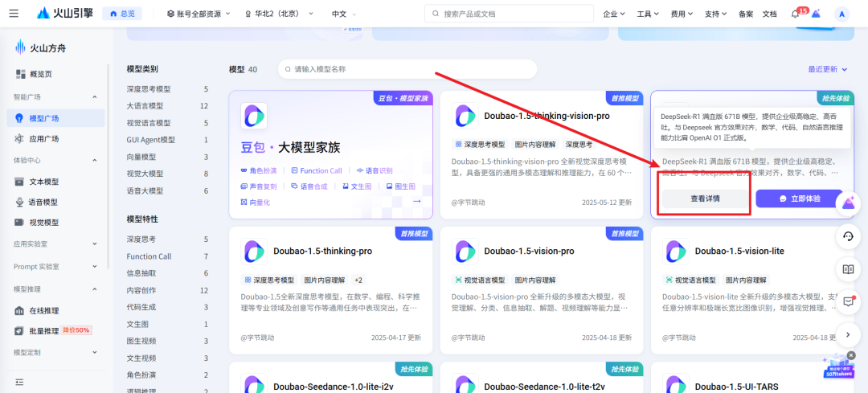The height and width of the screenshot is (393, 868).
Task: Click the 备案 link
Action: [x=746, y=14]
